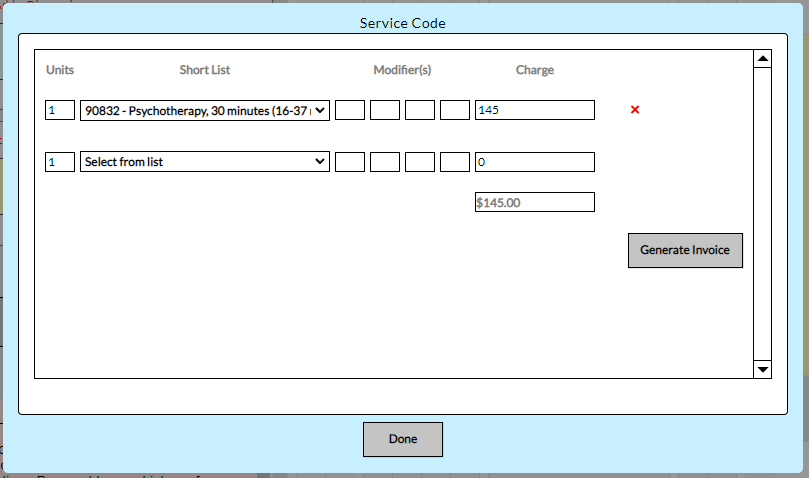Click Done to close the dialog

(402, 439)
